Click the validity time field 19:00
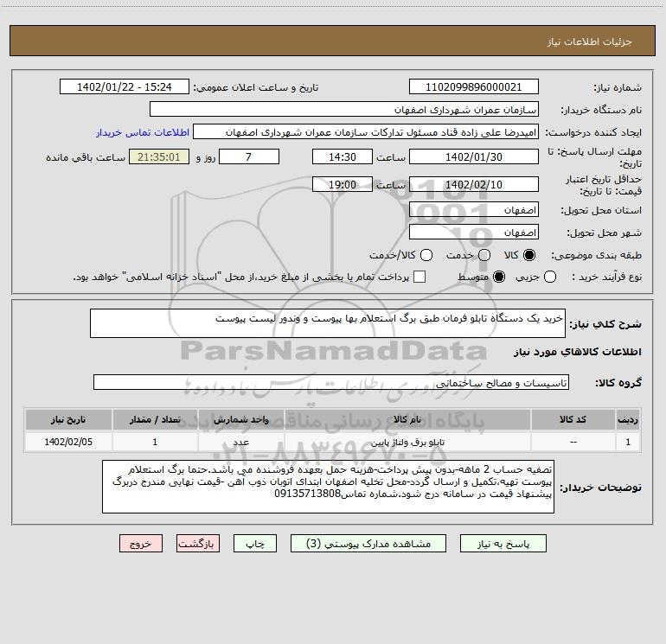 (x=343, y=184)
